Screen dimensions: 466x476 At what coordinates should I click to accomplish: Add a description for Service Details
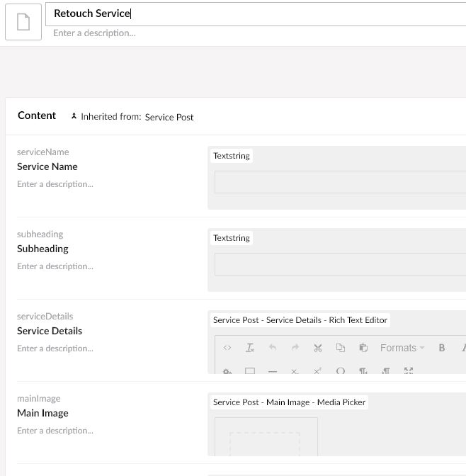[x=55, y=348]
